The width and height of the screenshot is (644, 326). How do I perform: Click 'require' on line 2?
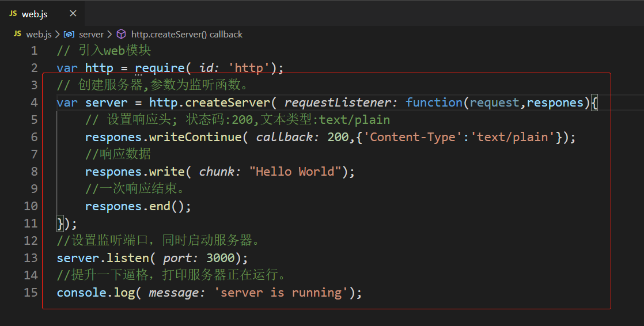click(x=160, y=68)
